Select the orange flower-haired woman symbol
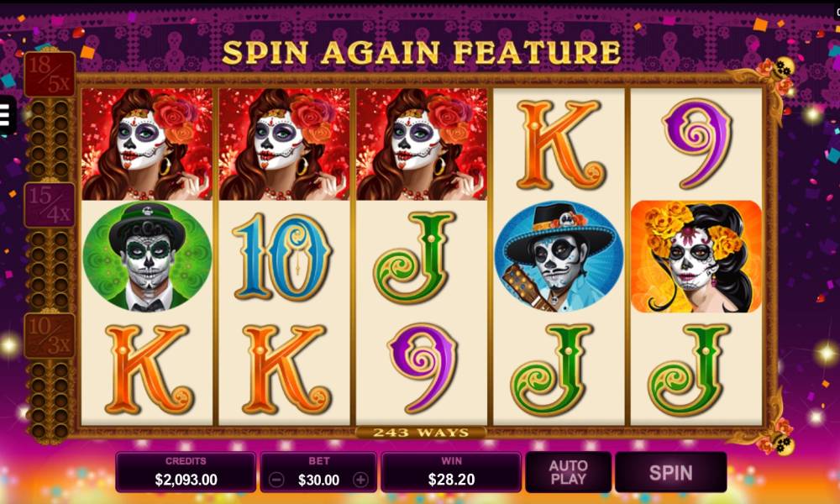 (696, 256)
